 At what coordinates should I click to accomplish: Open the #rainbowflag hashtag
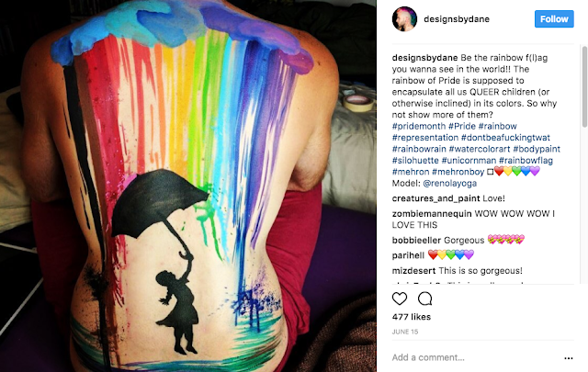tap(526, 161)
